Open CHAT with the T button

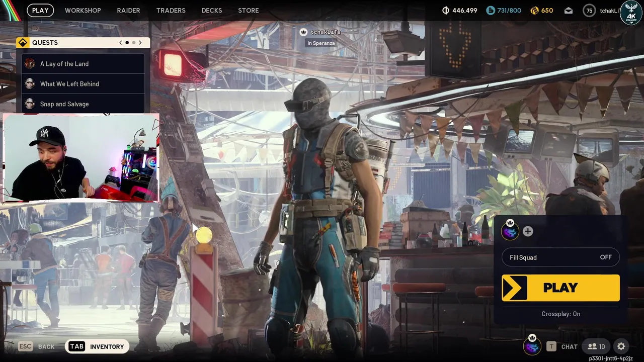coord(562,346)
